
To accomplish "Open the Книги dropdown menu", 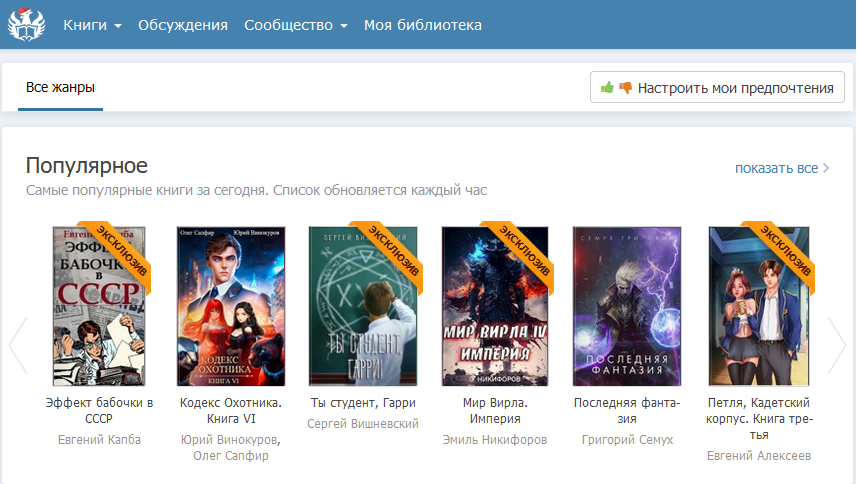I will 92,25.
